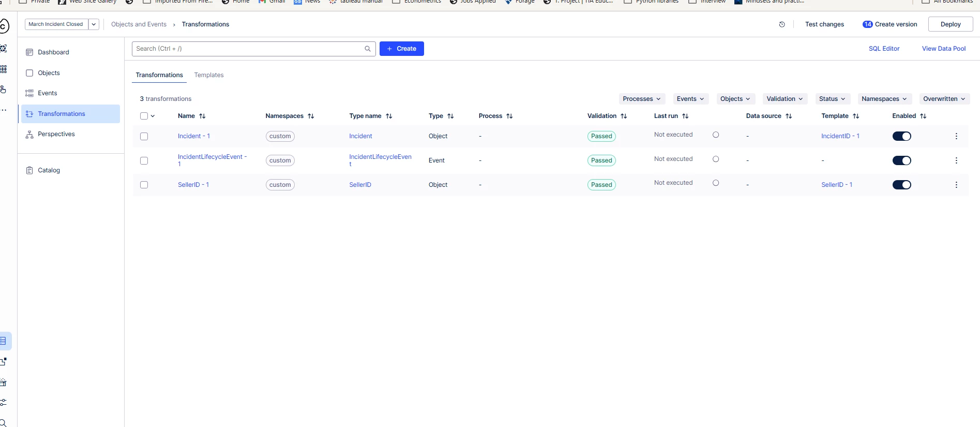The height and width of the screenshot is (427, 980).
Task: Sort table by Last run column arrows
Action: 685,116
